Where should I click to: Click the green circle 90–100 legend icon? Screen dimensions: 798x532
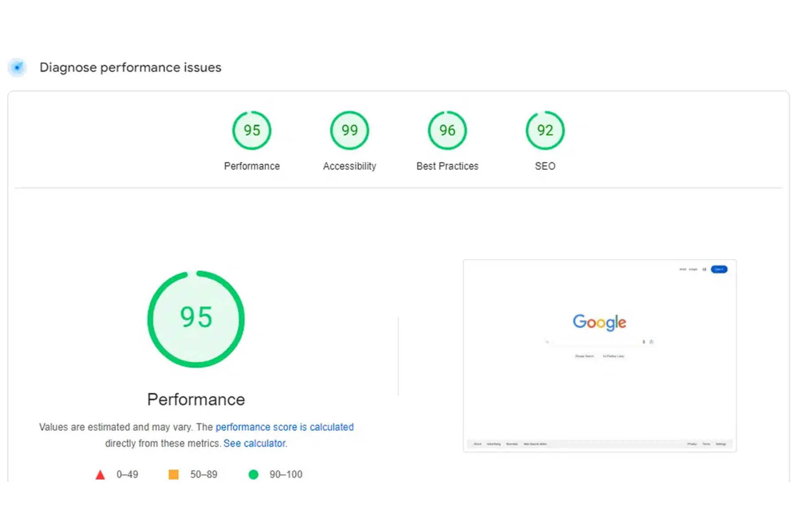pos(253,475)
